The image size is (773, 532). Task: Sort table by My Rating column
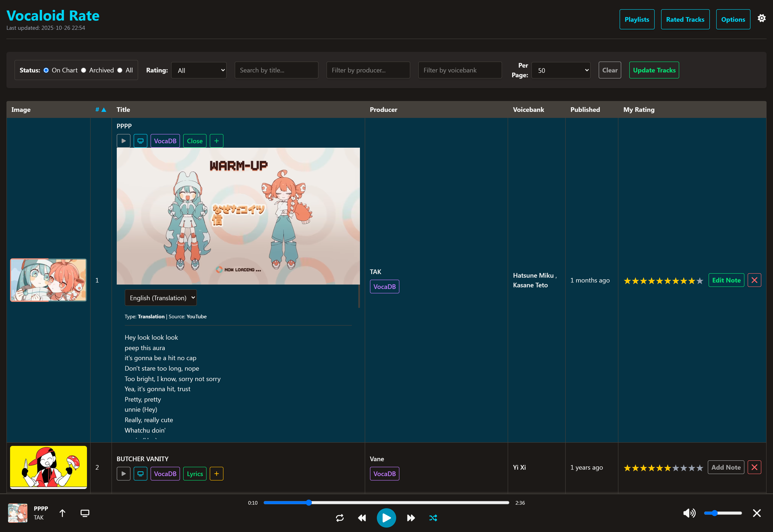click(x=639, y=109)
